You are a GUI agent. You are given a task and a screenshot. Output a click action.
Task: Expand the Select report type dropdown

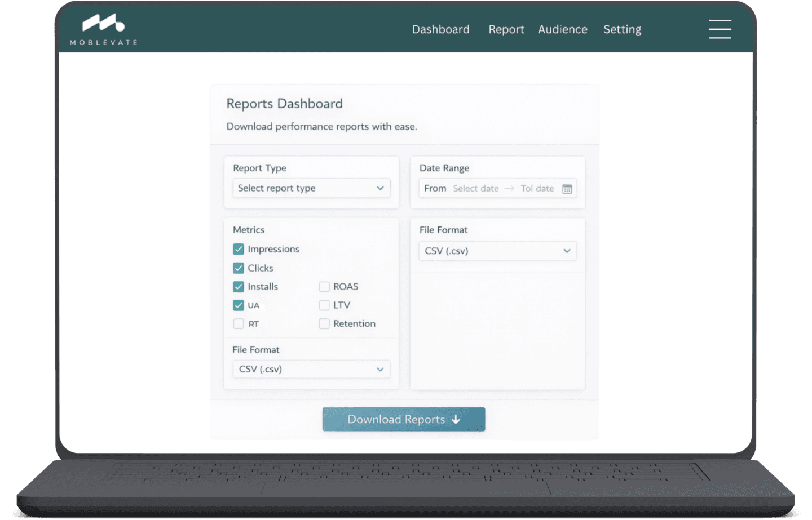(x=311, y=188)
